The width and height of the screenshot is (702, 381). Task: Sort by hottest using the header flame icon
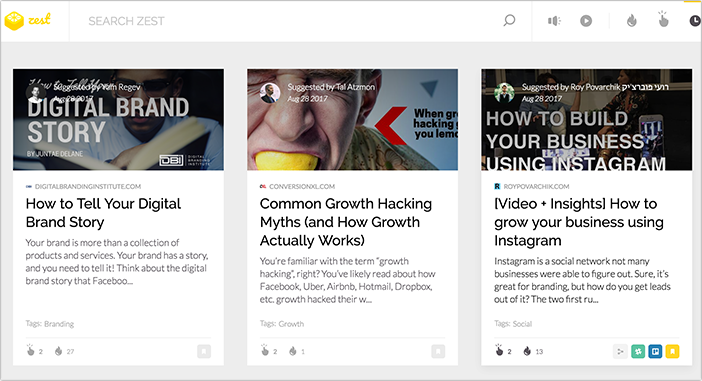(632, 21)
